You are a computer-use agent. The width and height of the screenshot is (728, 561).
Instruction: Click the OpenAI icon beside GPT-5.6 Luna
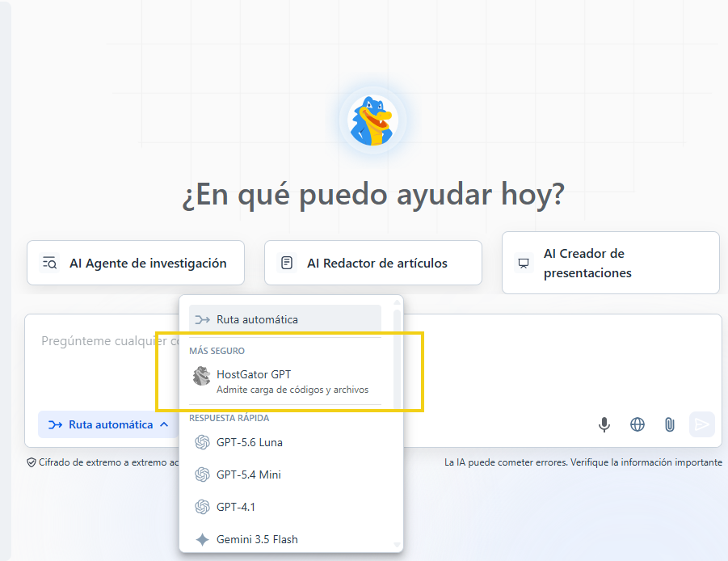202,443
